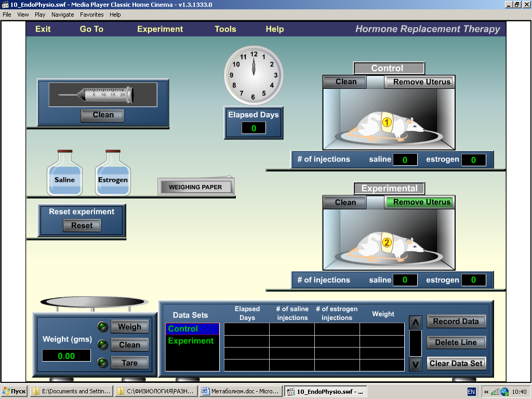Click the weighing scale pan
This screenshot has width=532, height=399.
94,302
